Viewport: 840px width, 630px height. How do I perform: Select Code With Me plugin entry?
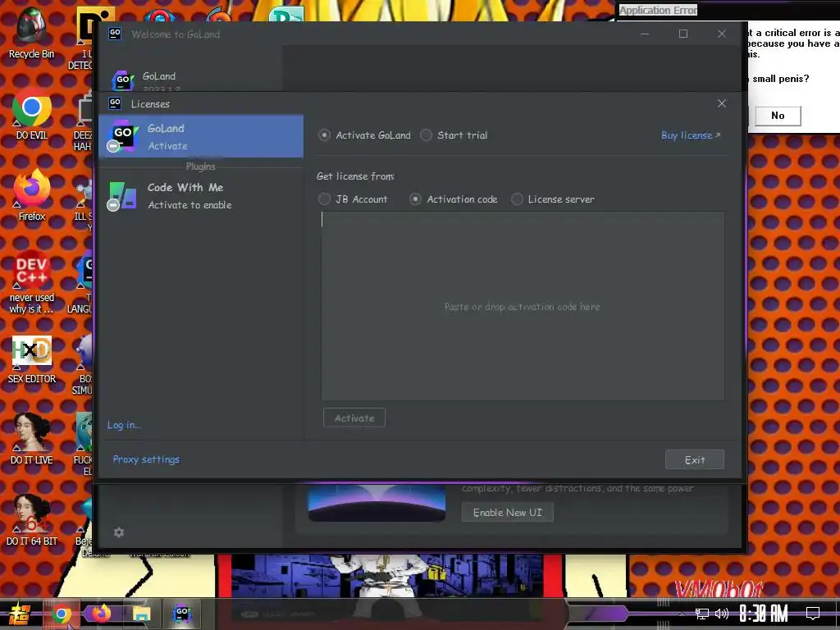pyautogui.click(x=201, y=195)
